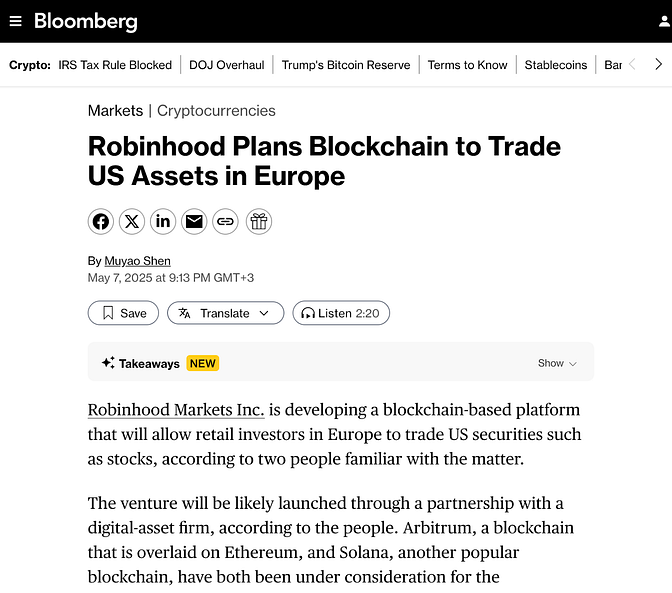Open the Translate dropdown
The image size is (672, 593).
click(225, 313)
